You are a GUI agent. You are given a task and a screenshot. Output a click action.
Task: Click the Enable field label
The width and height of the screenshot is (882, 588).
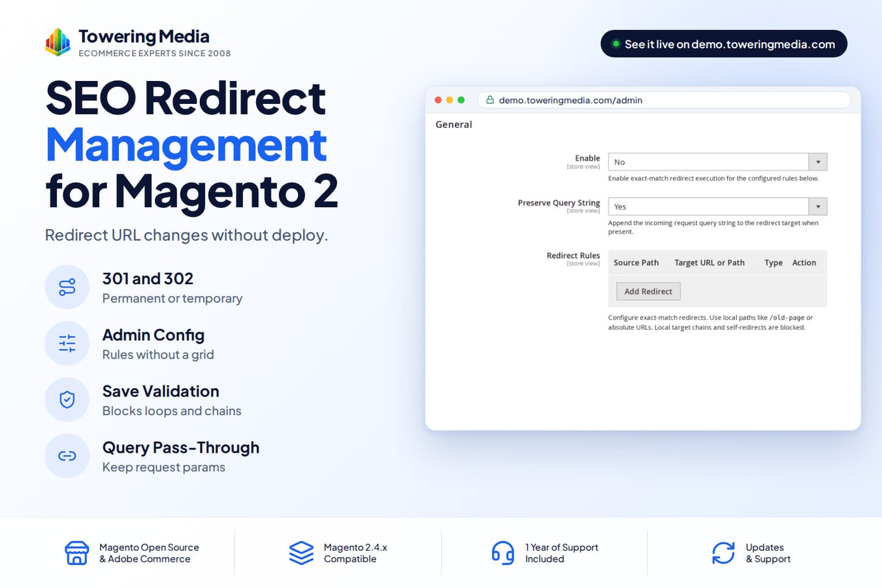pyautogui.click(x=587, y=158)
